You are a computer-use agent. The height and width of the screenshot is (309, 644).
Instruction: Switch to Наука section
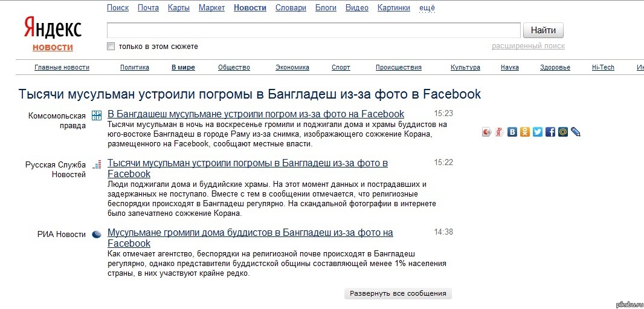[510, 67]
